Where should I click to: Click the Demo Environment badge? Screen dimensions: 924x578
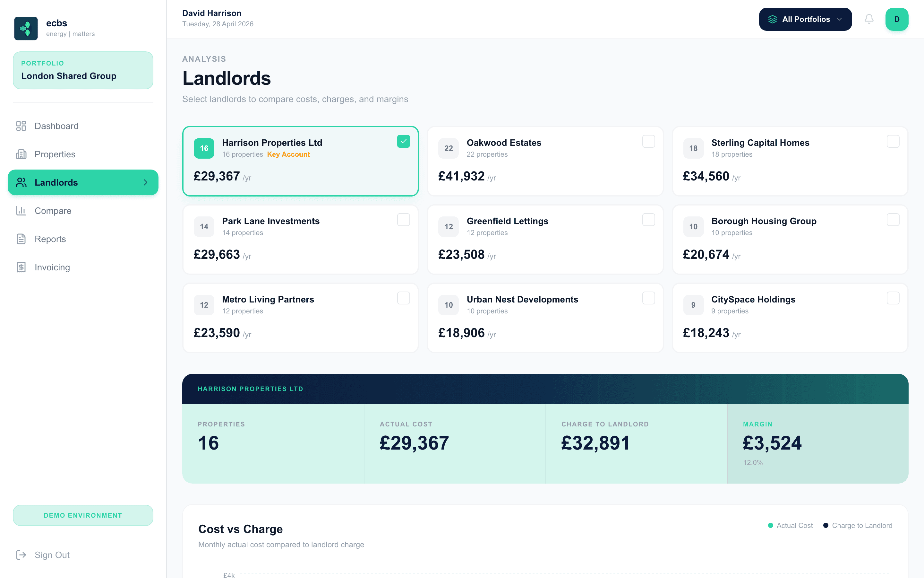[83, 515]
